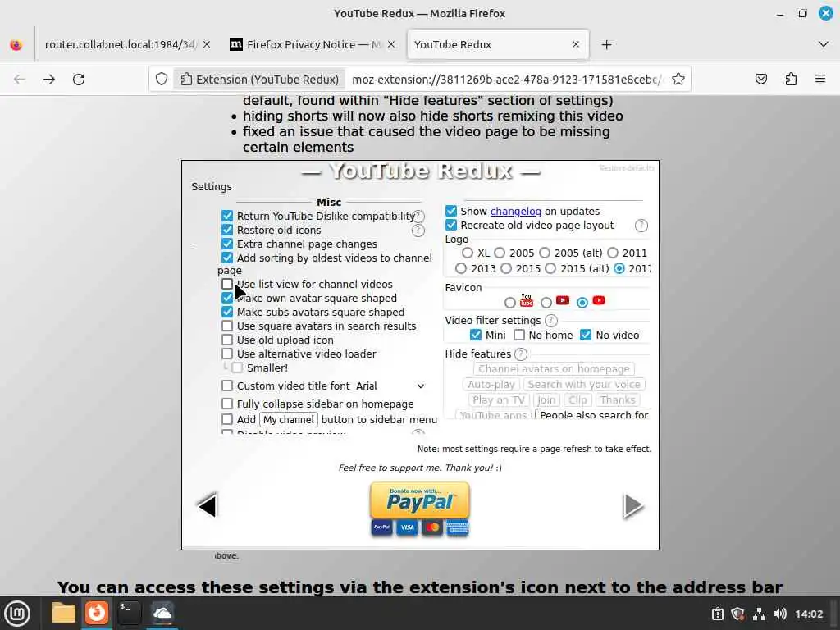This screenshot has height=630, width=840.
Task: Click the Firefox View icon in tab bar
Action: (x=16, y=45)
